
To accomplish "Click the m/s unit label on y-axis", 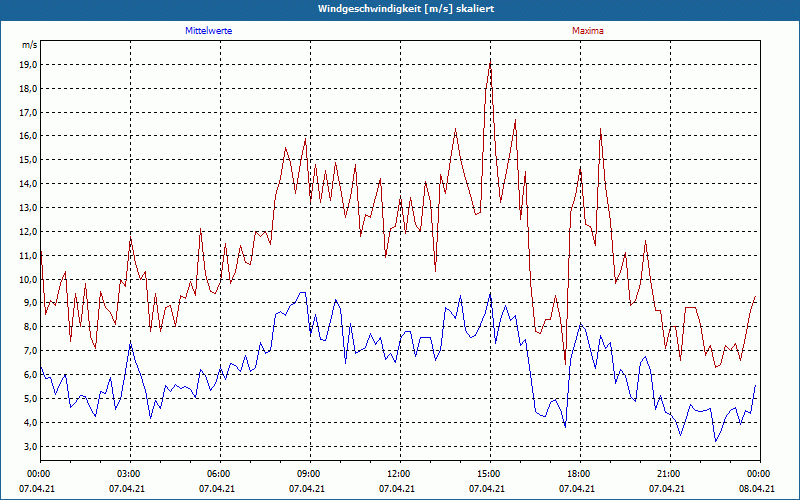I will click(x=30, y=45).
